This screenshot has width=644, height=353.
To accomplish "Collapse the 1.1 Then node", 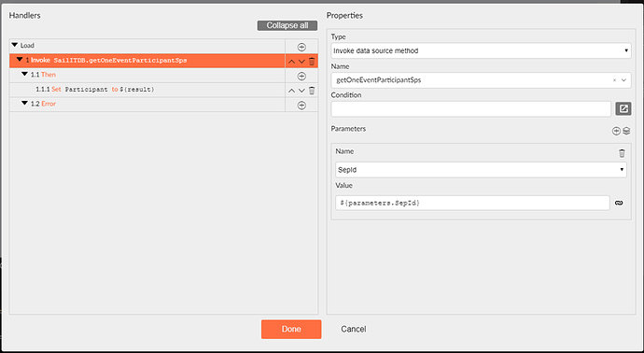I will point(24,75).
